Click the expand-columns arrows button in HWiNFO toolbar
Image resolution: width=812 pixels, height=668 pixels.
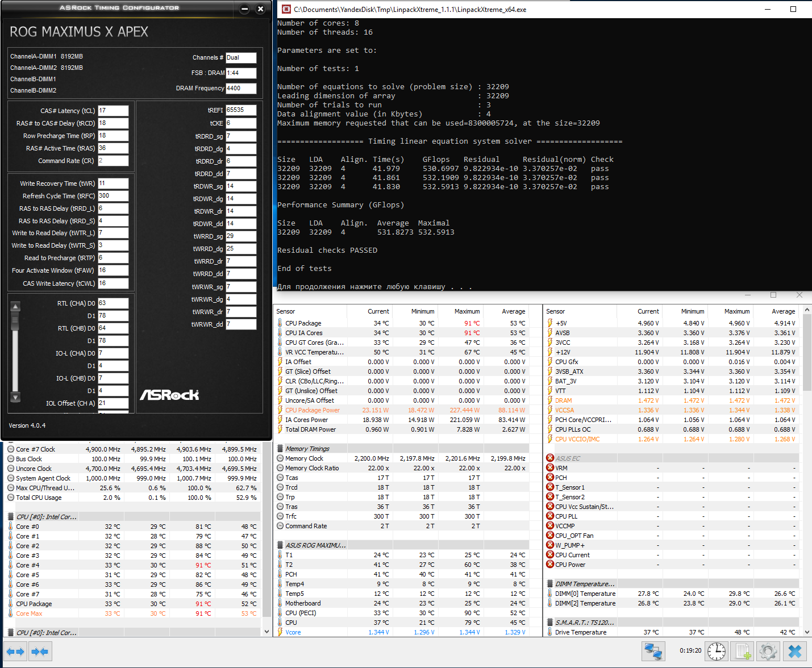coord(15,652)
